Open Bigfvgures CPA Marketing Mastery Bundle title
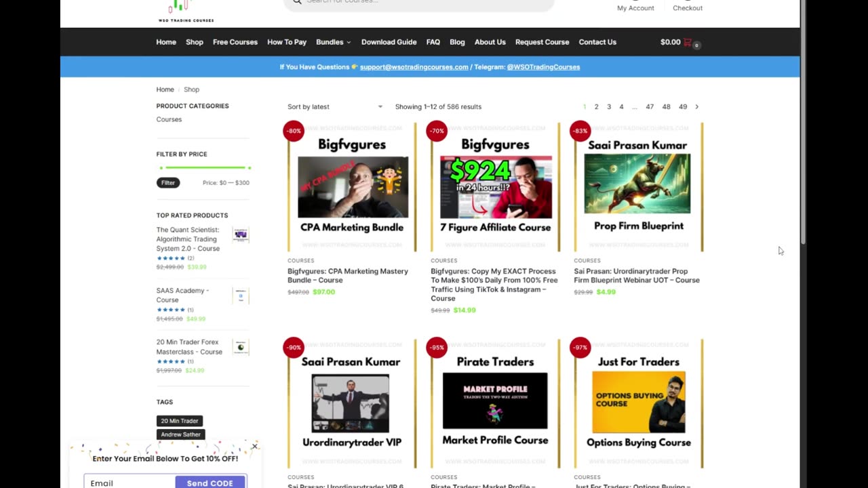The width and height of the screenshot is (868, 488). point(348,275)
